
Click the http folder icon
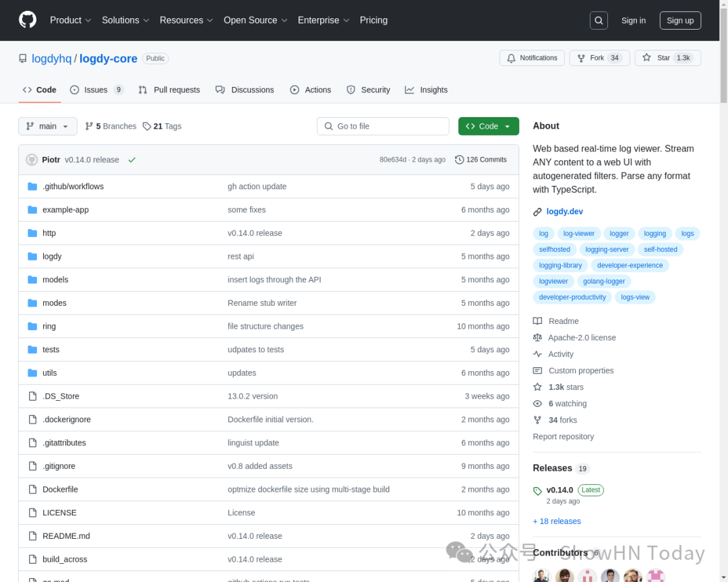point(32,233)
